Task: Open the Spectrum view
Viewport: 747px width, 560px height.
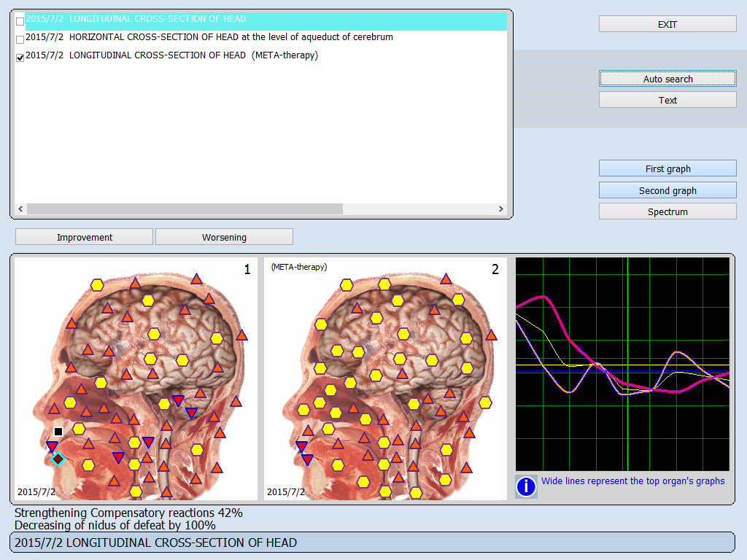Action: pyautogui.click(x=667, y=212)
